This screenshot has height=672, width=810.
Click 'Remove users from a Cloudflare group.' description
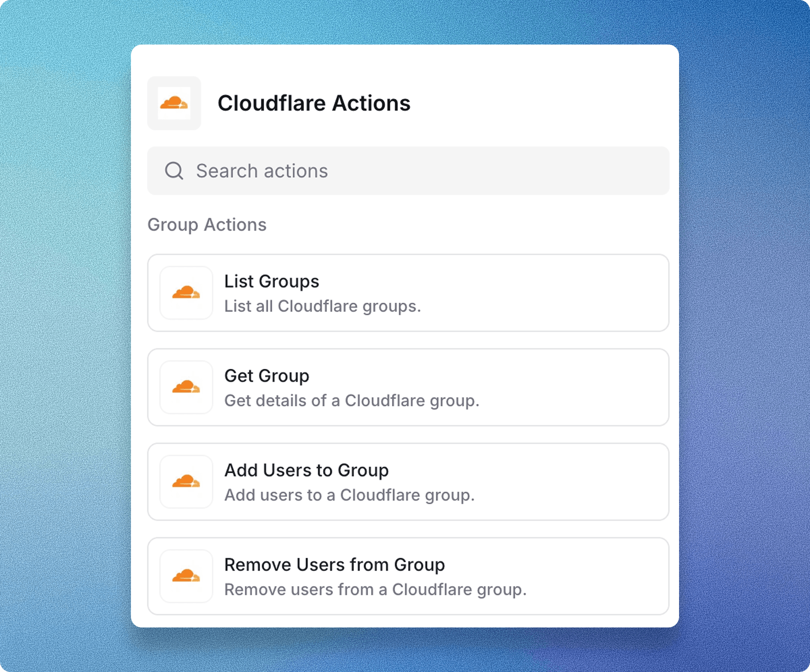(x=375, y=590)
